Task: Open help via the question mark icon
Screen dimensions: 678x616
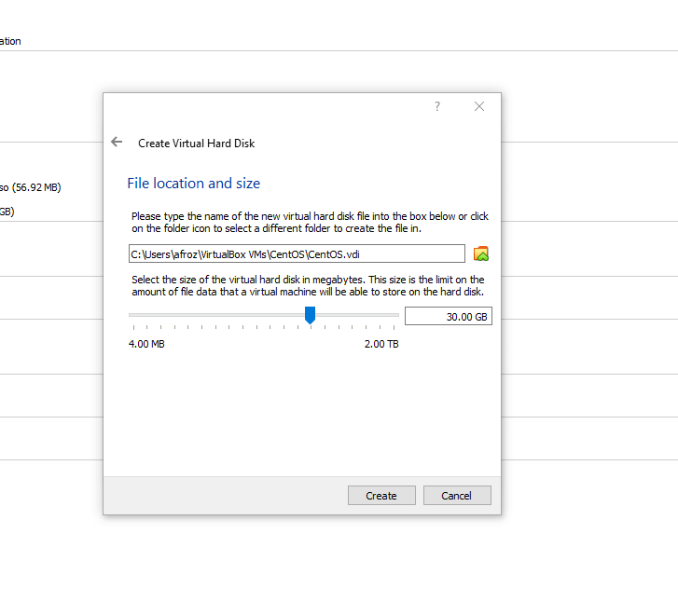Action: tap(437, 106)
